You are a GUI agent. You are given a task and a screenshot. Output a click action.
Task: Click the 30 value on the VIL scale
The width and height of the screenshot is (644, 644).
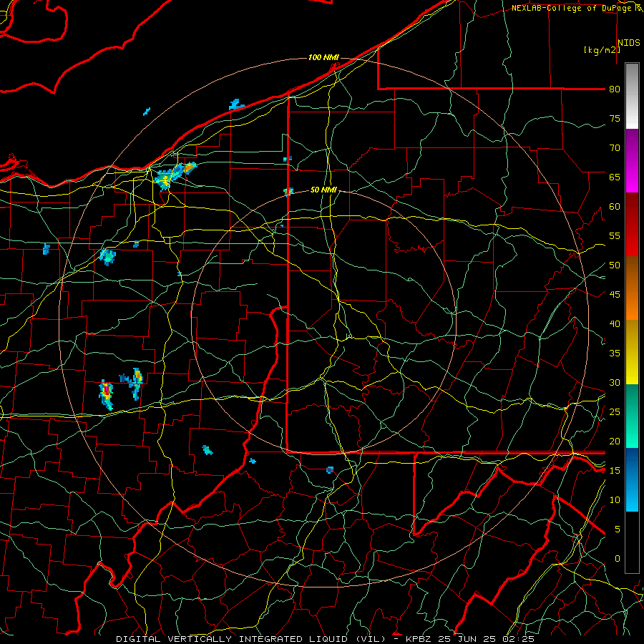pos(615,382)
